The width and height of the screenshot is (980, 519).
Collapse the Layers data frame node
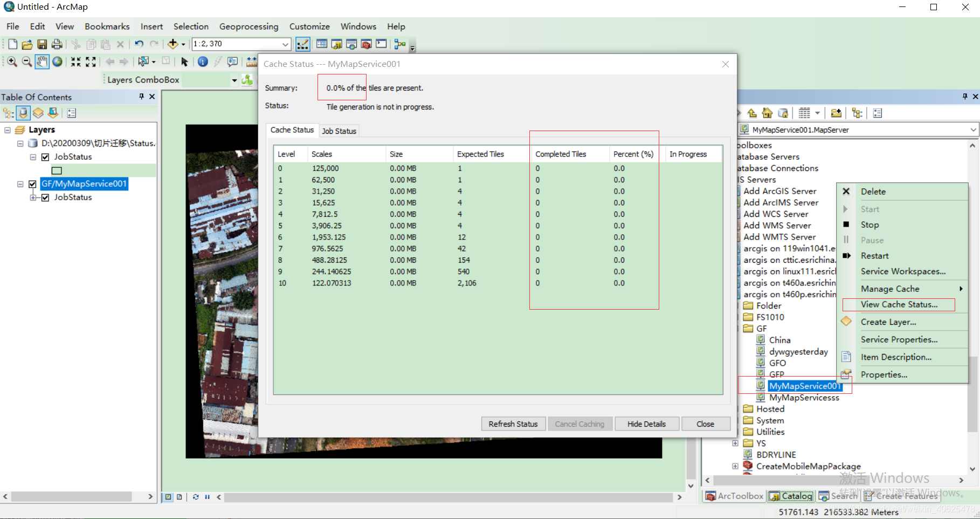pyautogui.click(x=8, y=130)
